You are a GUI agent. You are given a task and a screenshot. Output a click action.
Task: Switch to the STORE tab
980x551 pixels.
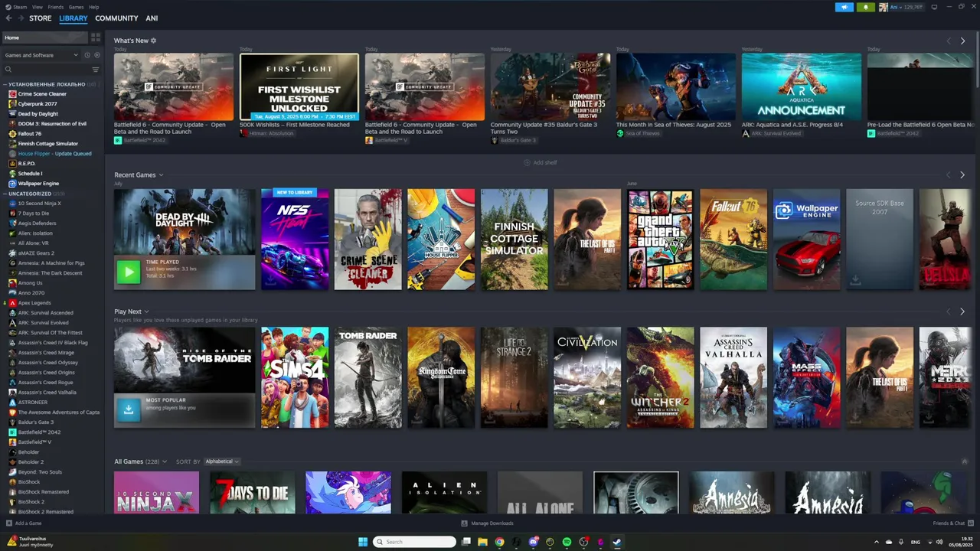(x=41, y=18)
